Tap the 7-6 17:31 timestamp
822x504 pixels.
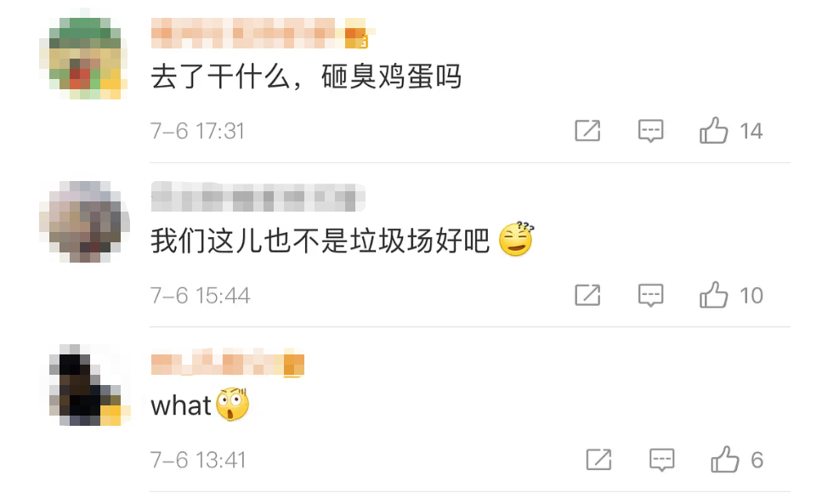tap(197, 131)
